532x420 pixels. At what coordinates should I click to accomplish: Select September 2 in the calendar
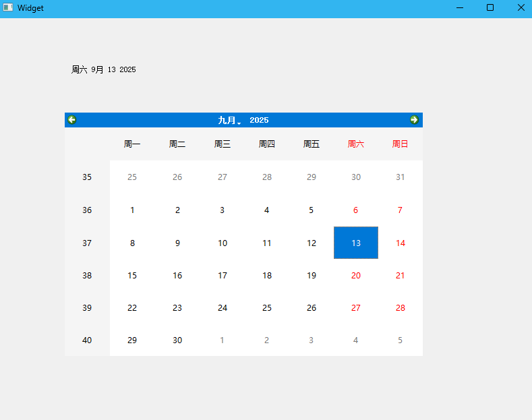click(177, 210)
